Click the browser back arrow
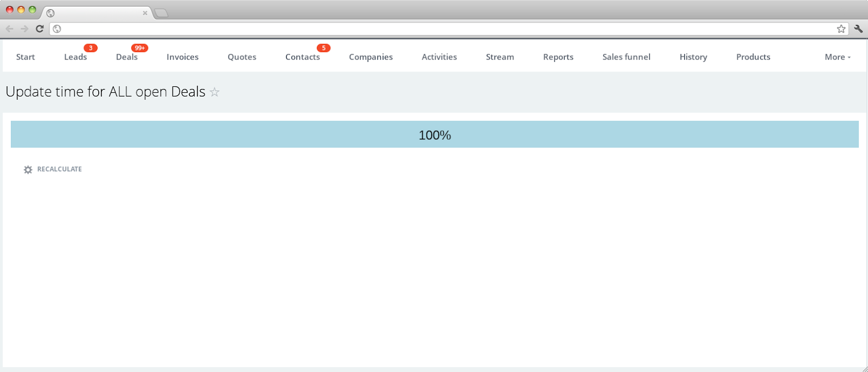The image size is (868, 372). click(x=9, y=29)
